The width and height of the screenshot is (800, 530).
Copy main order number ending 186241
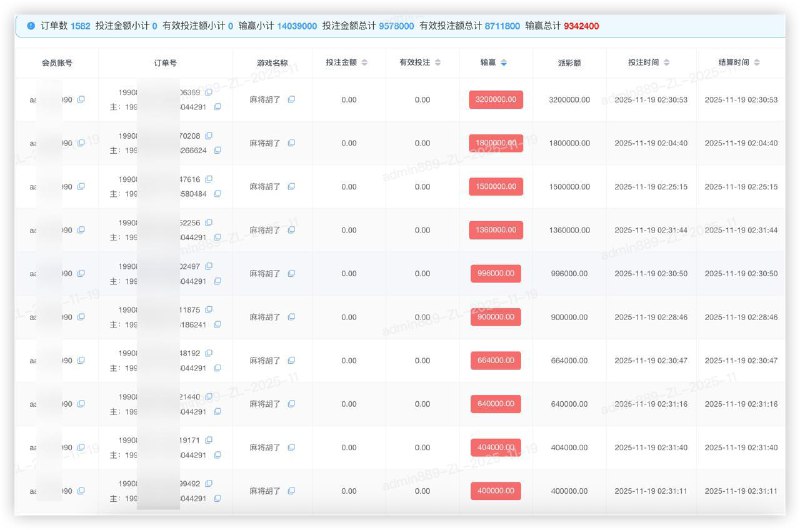(x=217, y=324)
